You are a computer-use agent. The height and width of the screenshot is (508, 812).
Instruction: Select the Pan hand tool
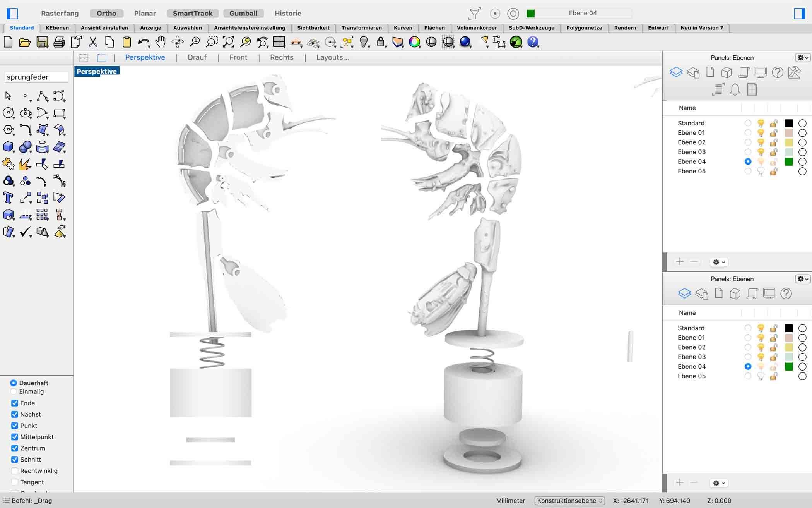tap(160, 42)
